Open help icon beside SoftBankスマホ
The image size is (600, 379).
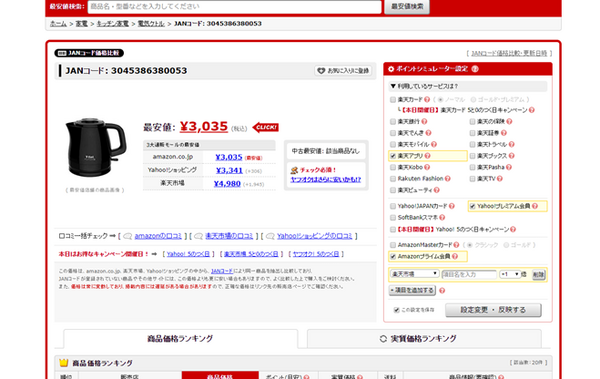[x=442, y=217]
